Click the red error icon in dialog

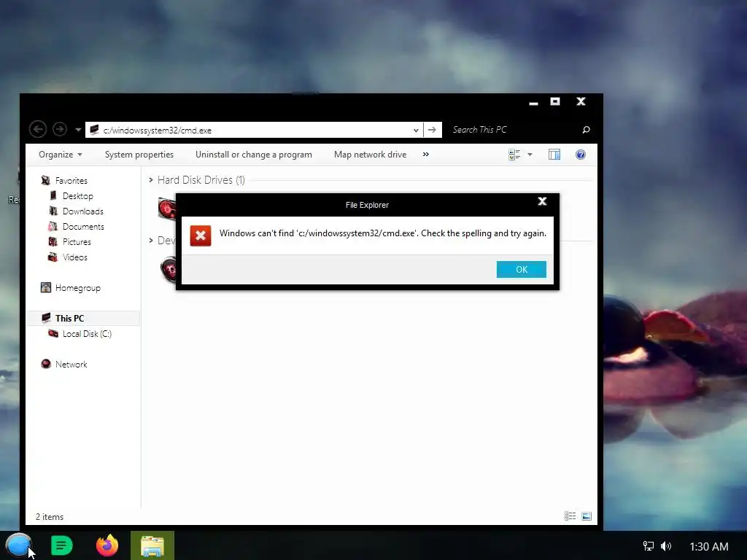[201, 236]
